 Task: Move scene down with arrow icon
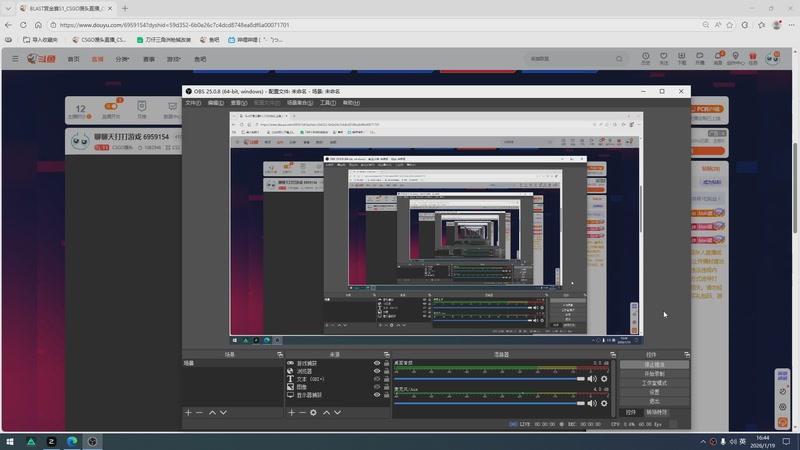223,412
